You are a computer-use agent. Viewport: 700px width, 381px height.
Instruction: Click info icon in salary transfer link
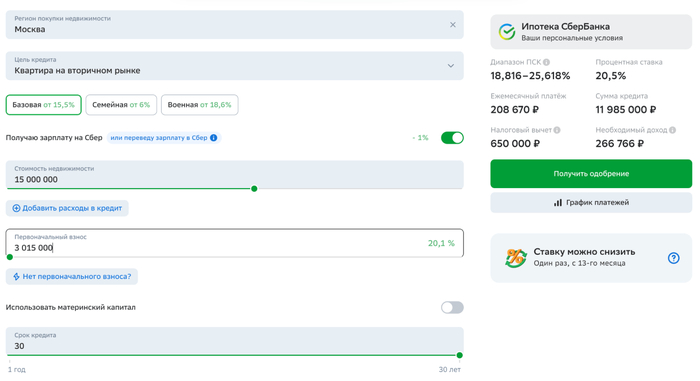pos(214,138)
